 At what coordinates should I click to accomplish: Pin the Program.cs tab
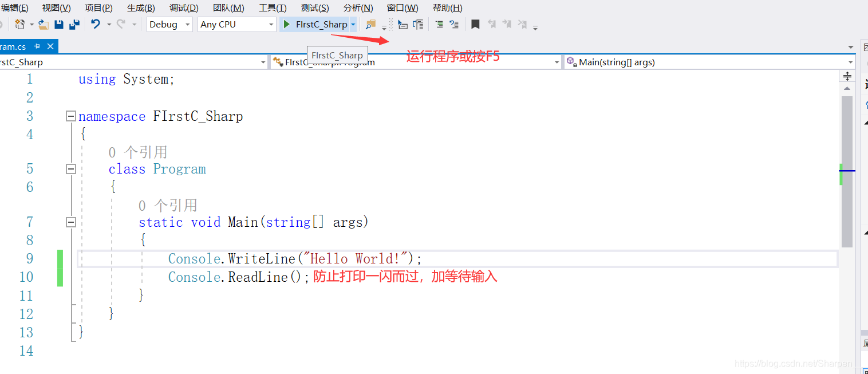click(37, 46)
